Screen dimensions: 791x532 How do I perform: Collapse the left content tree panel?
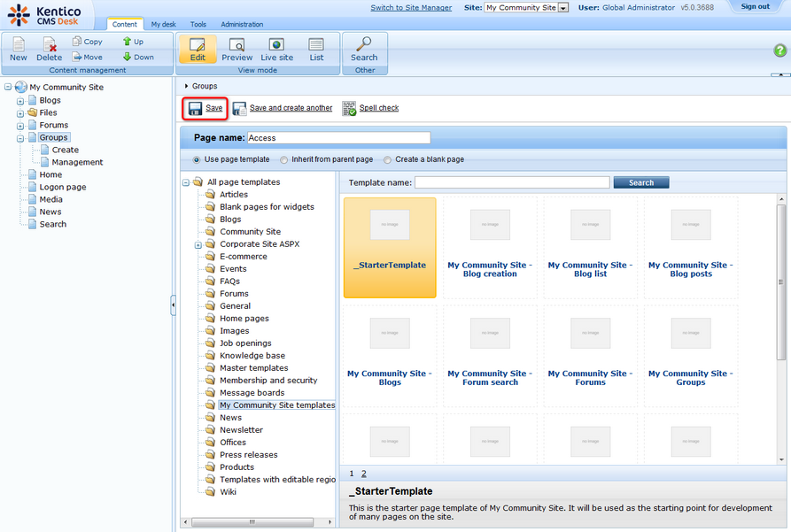pyautogui.click(x=173, y=305)
